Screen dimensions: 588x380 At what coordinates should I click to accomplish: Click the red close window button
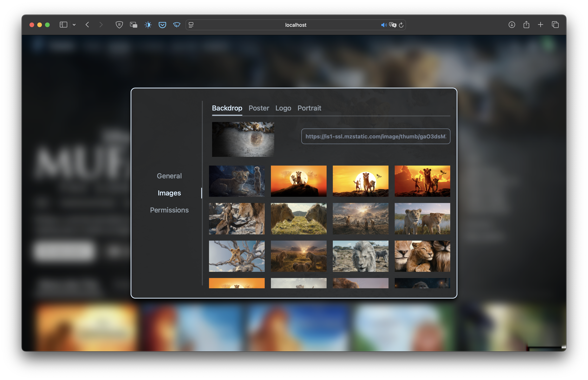click(32, 25)
